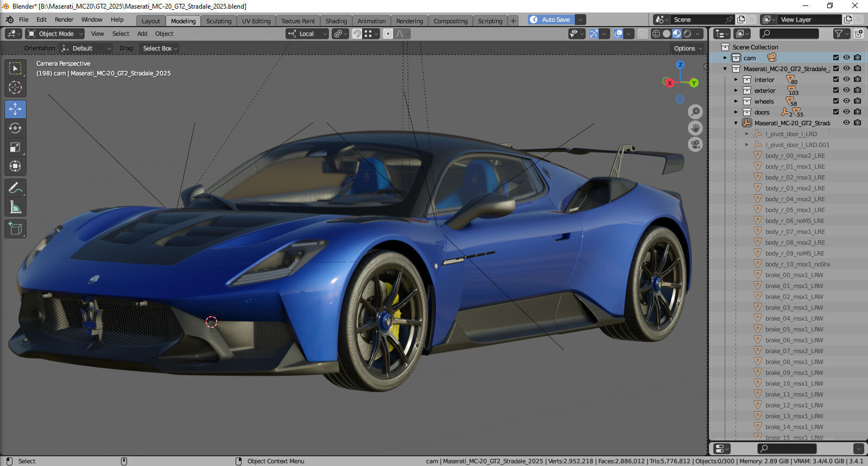Toggle X-ray display button
The width and height of the screenshot is (868, 466).
tap(642, 34)
